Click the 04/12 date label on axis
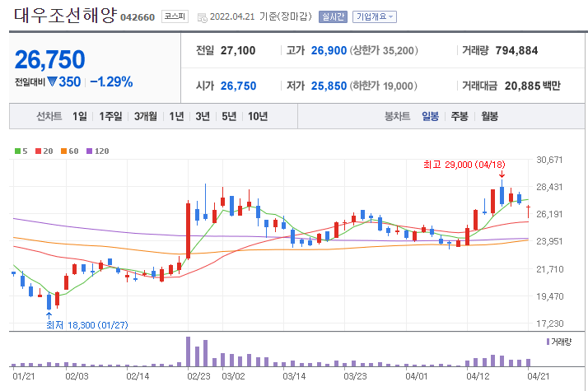This screenshot has height=391, width=588. coord(478,376)
